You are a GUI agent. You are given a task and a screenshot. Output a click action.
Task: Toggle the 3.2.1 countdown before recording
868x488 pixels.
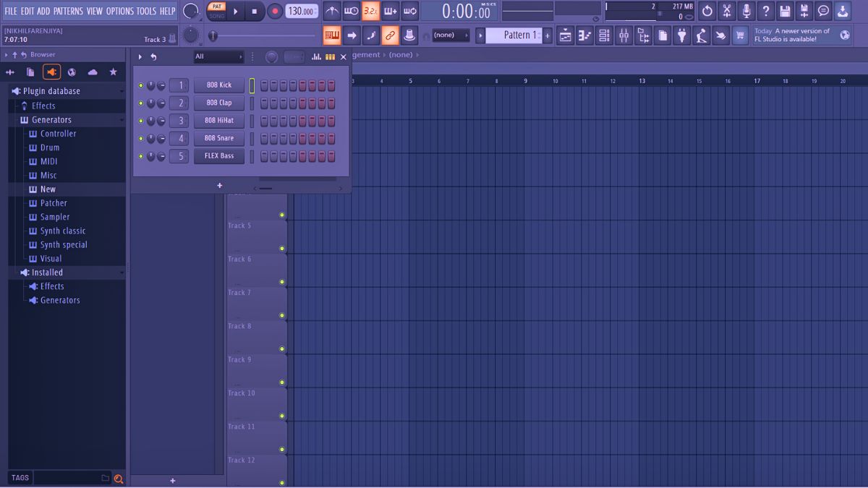pos(371,11)
